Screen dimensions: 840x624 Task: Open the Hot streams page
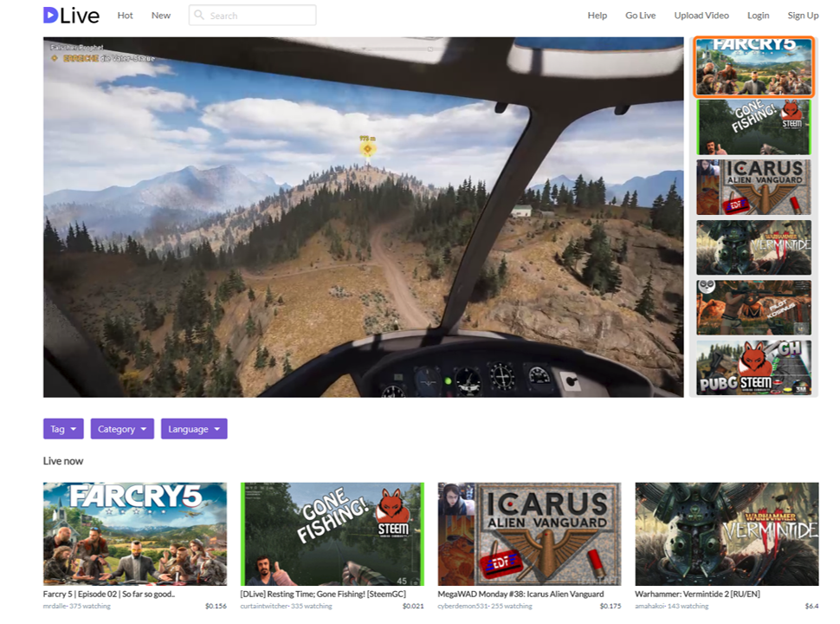125,16
